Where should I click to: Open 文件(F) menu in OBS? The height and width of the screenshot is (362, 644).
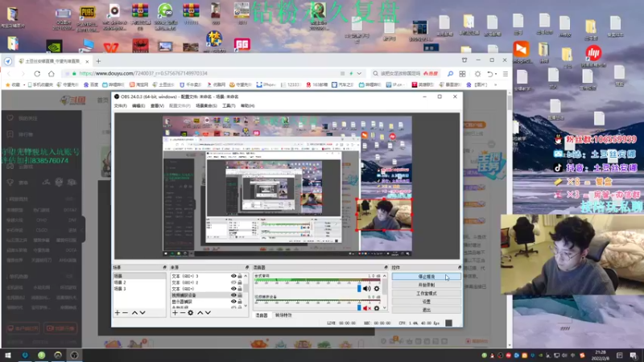pos(120,106)
